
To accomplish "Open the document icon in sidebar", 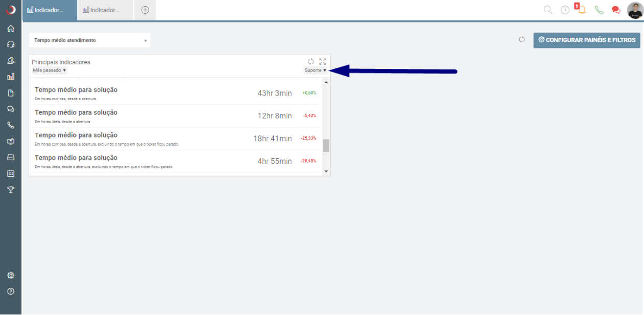I will (x=11, y=93).
